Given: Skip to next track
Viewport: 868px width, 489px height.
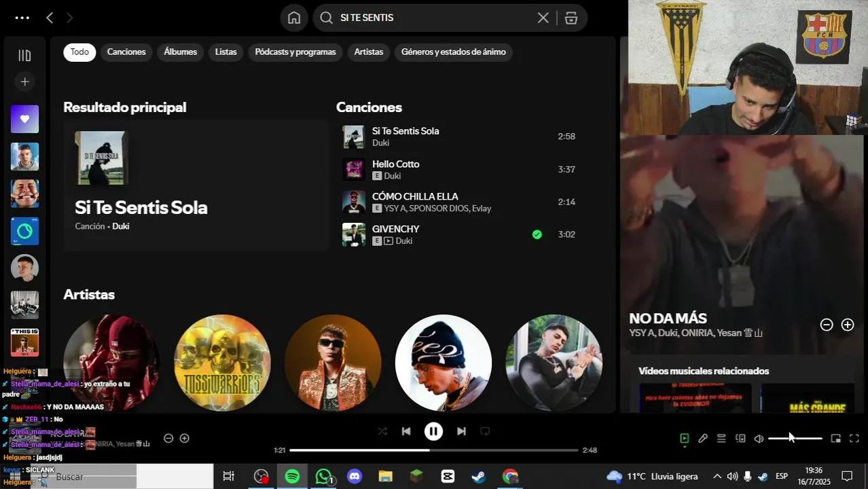Looking at the screenshot, I should 461,431.
